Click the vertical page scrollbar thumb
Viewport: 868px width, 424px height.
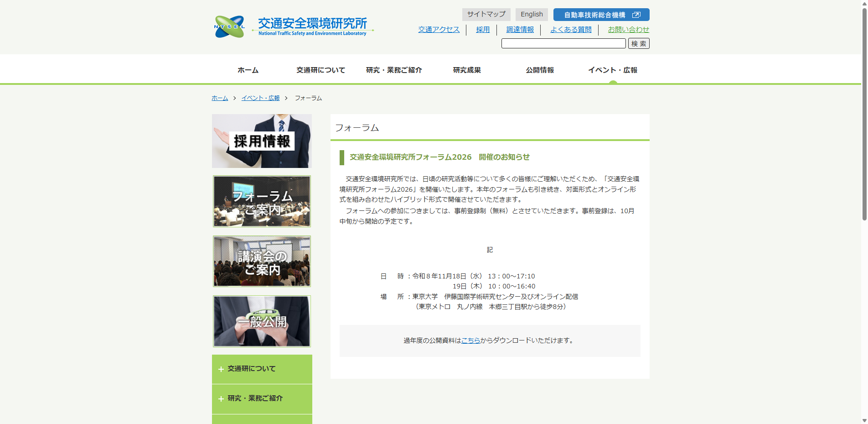click(864, 114)
